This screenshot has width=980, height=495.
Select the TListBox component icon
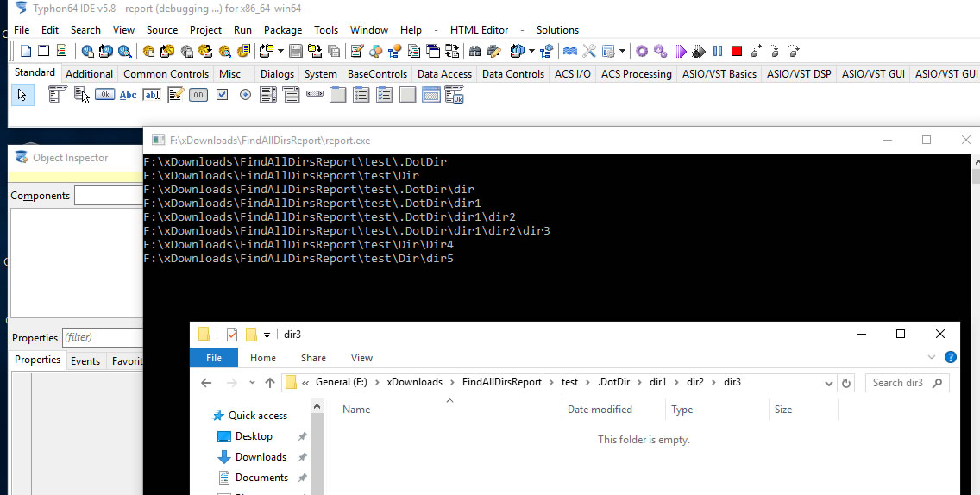pos(268,95)
